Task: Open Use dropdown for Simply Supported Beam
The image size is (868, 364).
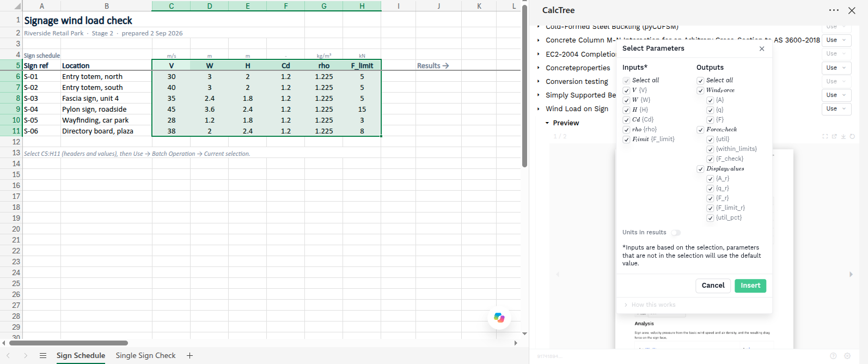Action: 836,95
